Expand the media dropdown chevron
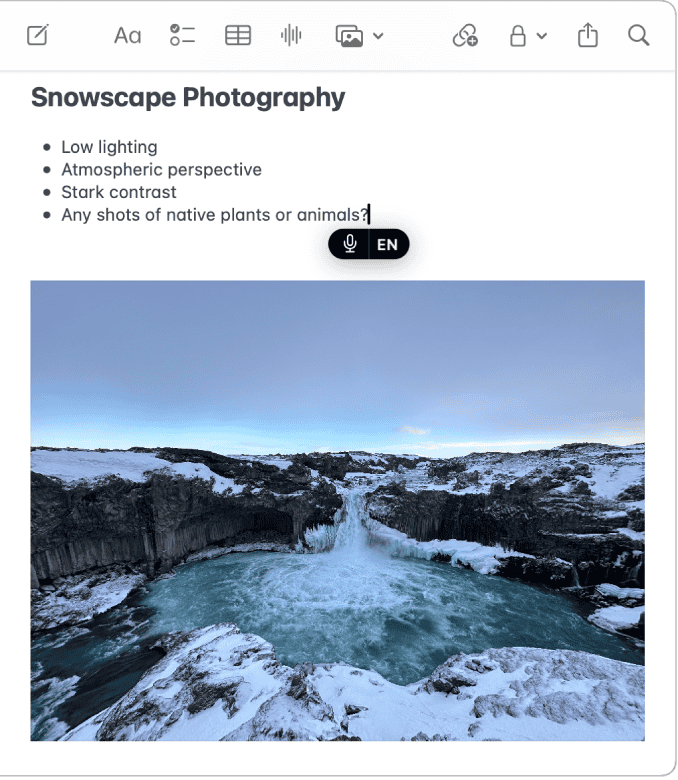678x780 pixels. point(378,36)
